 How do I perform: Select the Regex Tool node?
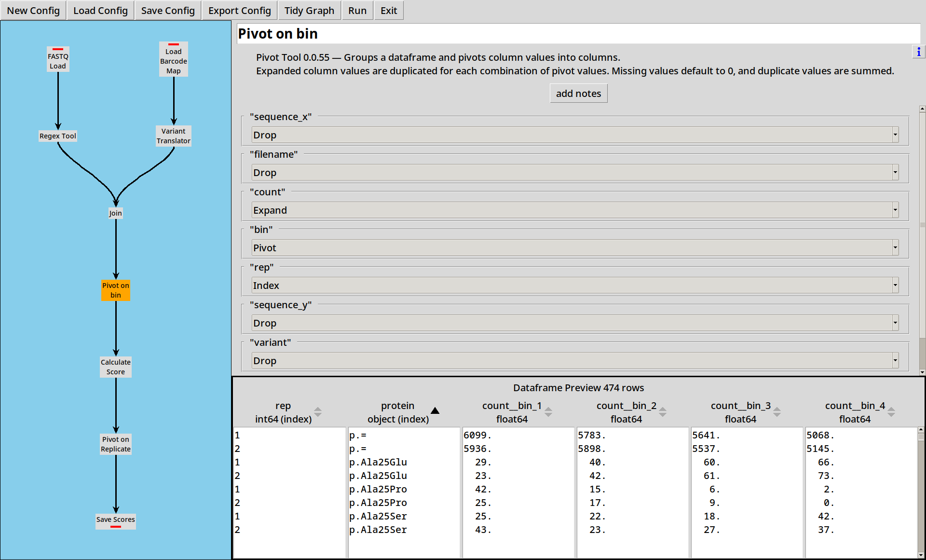(58, 136)
